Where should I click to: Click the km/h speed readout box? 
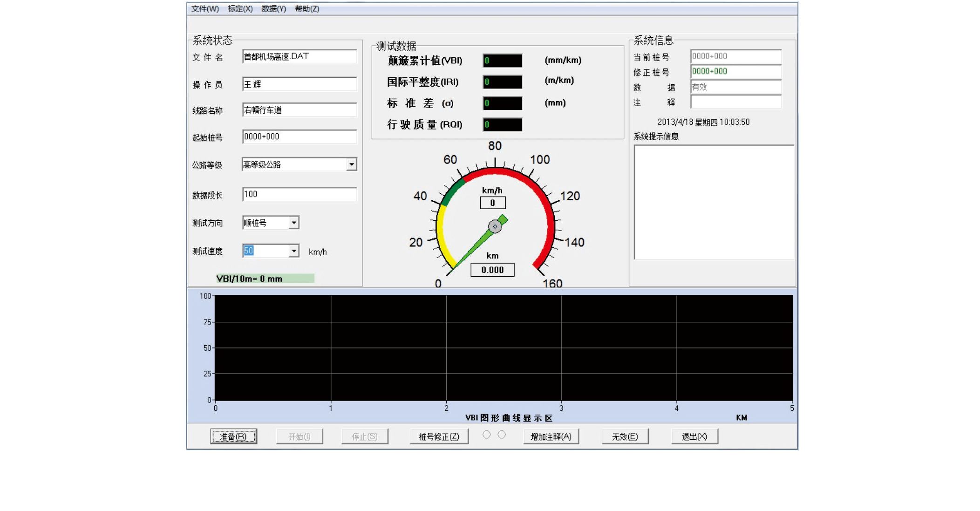click(492, 203)
